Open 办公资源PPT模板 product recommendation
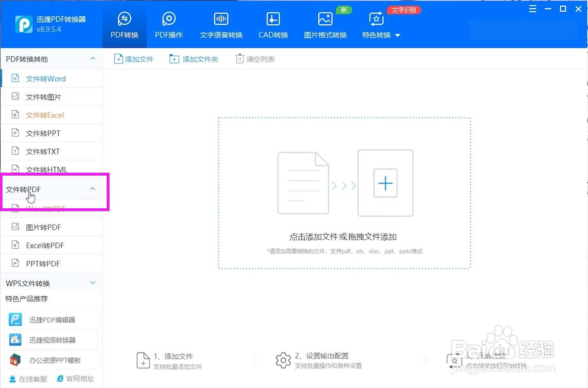 (52, 360)
